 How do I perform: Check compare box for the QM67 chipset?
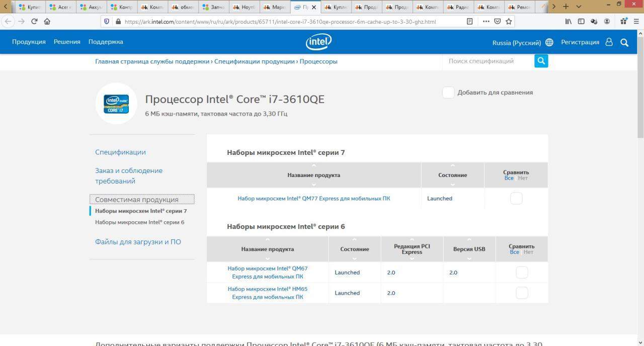(522, 272)
